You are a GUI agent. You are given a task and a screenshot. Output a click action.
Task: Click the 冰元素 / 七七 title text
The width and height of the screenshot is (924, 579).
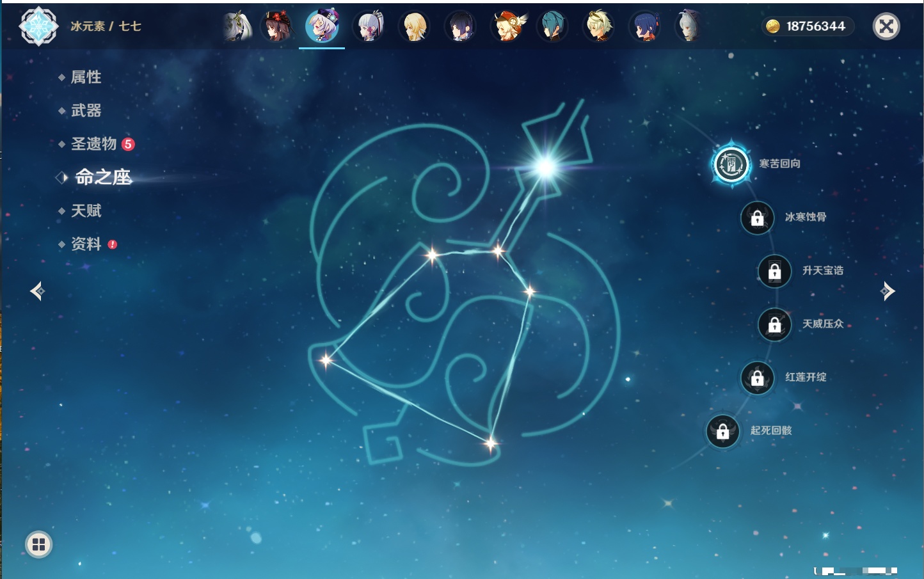point(106,26)
